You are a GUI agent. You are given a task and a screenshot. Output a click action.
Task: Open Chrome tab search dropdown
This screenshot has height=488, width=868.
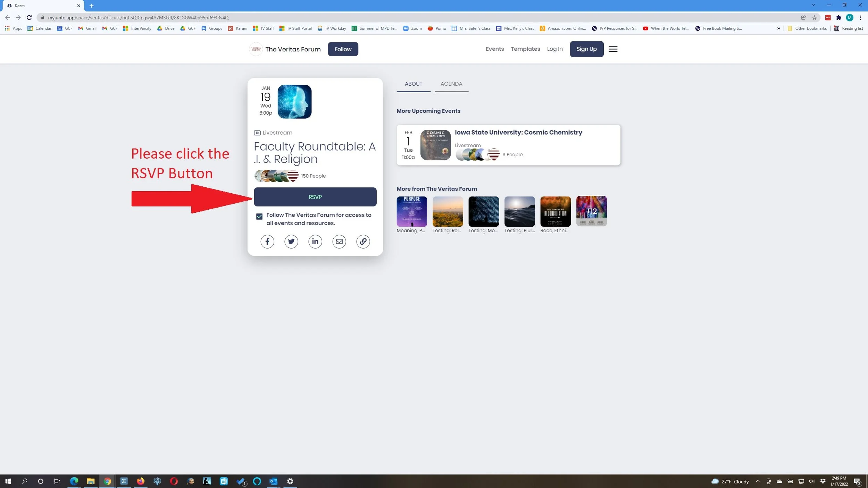point(813,5)
